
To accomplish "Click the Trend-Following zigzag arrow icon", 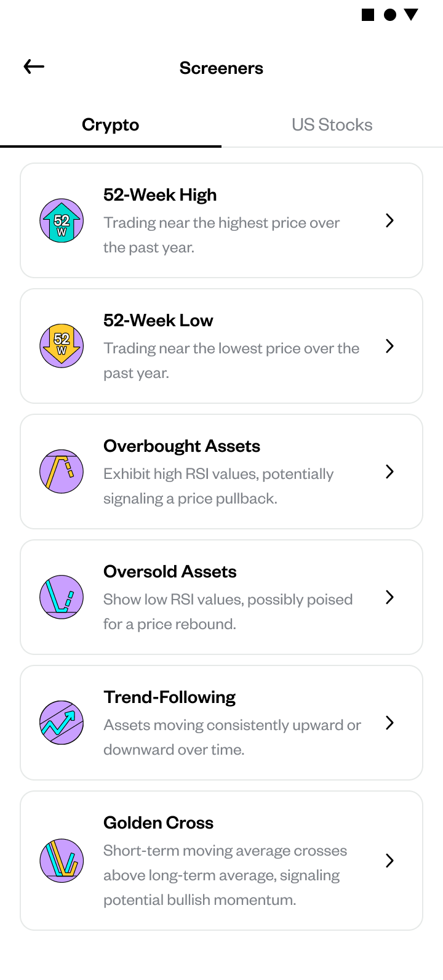I will pyautogui.click(x=62, y=723).
